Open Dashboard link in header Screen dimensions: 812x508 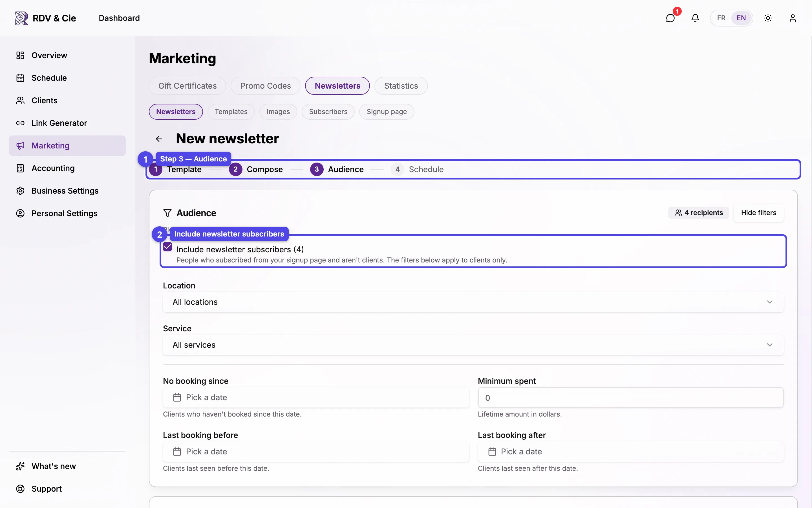(119, 18)
